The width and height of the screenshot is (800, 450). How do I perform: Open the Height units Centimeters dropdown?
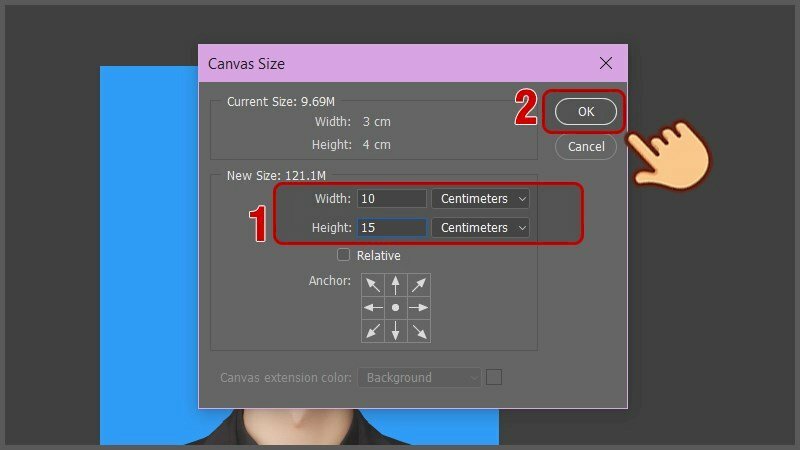[482, 227]
